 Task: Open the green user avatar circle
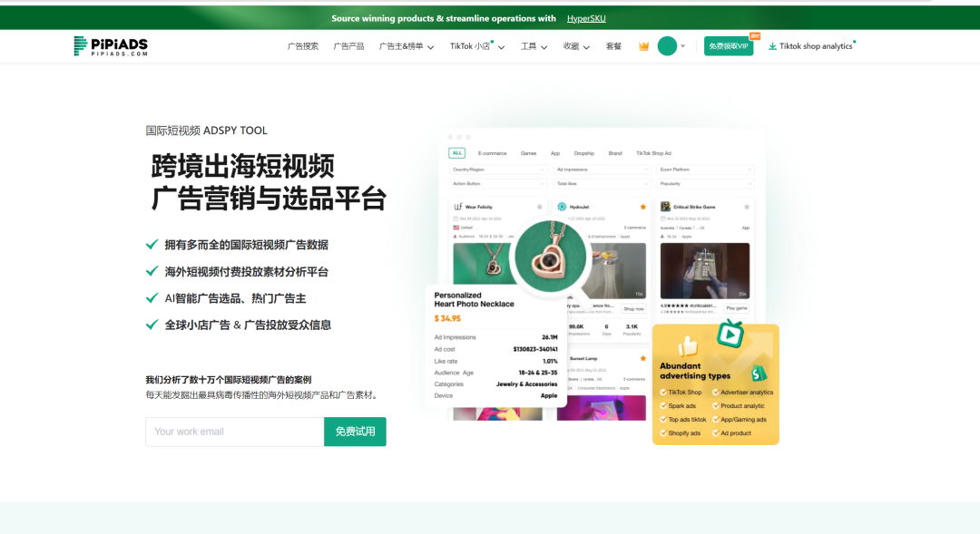(667, 44)
